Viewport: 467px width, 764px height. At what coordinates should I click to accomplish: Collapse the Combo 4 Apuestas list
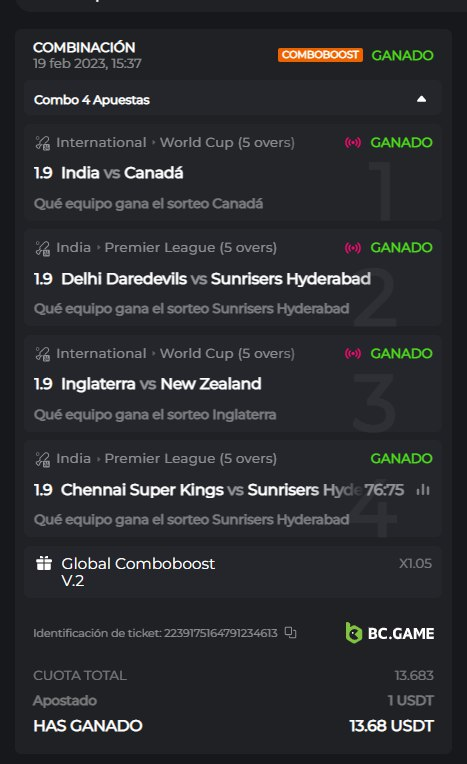click(x=422, y=99)
